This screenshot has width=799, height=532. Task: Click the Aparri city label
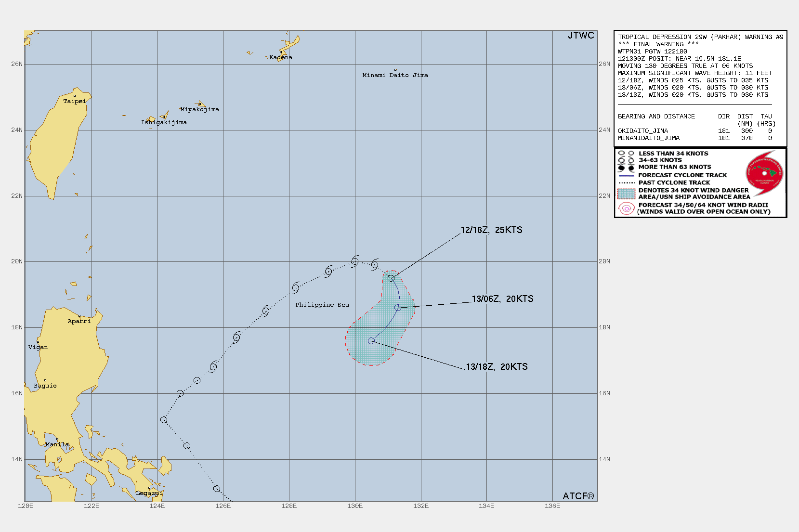click(79, 321)
